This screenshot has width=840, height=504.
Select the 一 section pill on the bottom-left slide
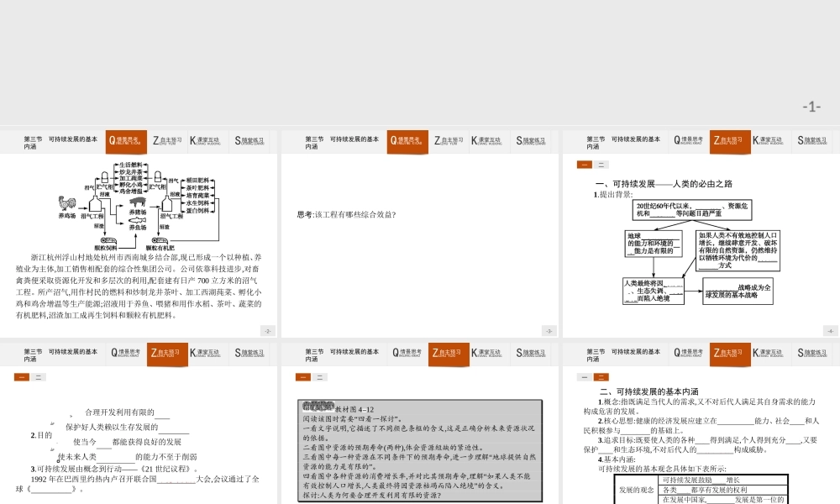coord(22,377)
